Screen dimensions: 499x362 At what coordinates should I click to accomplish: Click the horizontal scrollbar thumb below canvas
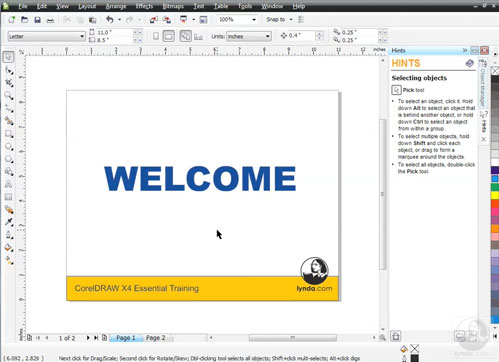point(293,338)
